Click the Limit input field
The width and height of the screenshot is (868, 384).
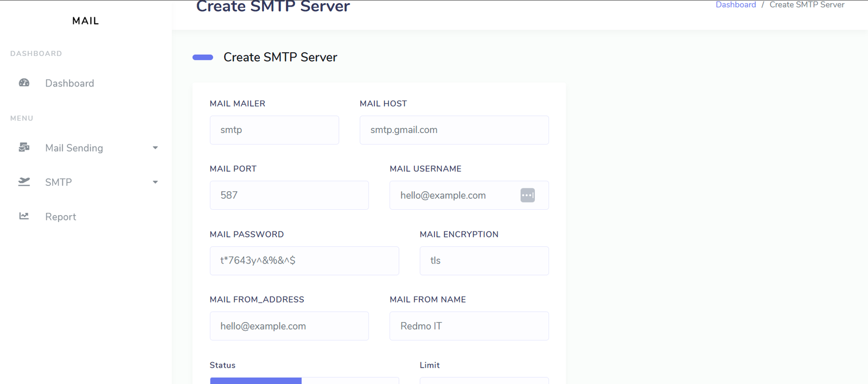click(483, 380)
